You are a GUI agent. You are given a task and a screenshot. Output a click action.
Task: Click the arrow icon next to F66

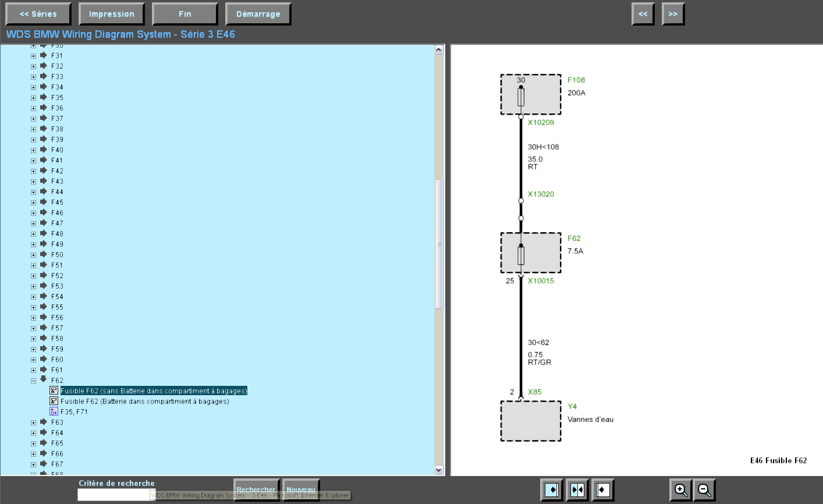[x=43, y=453]
